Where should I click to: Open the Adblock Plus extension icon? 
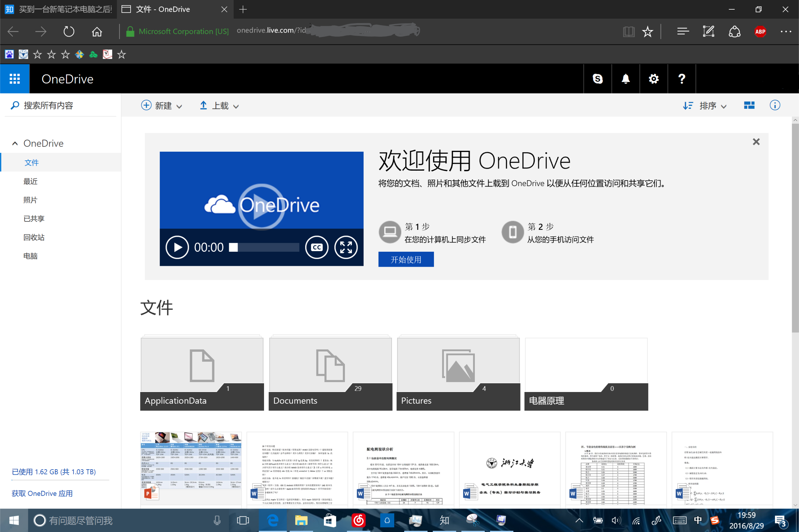tap(760, 32)
